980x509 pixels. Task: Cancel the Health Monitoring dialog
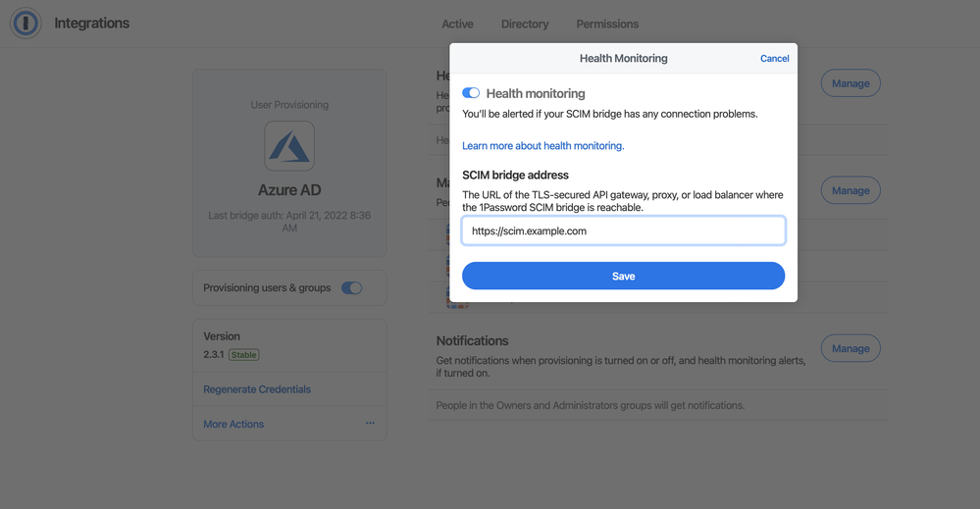pos(774,59)
